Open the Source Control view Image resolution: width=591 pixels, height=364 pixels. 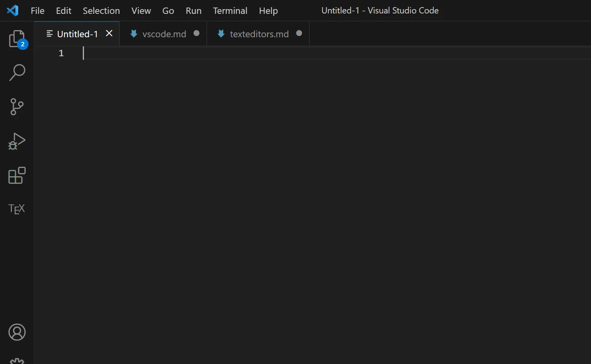(17, 107)
